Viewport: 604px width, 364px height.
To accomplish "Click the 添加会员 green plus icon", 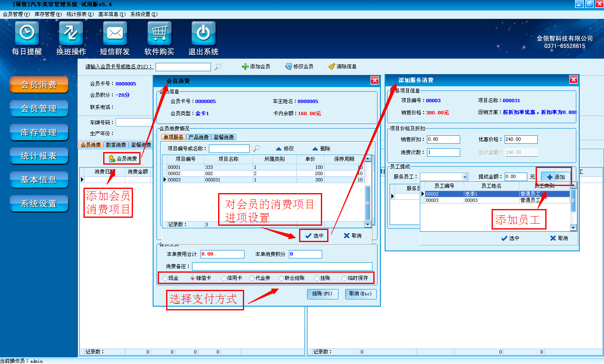I will tap(245, 67).
